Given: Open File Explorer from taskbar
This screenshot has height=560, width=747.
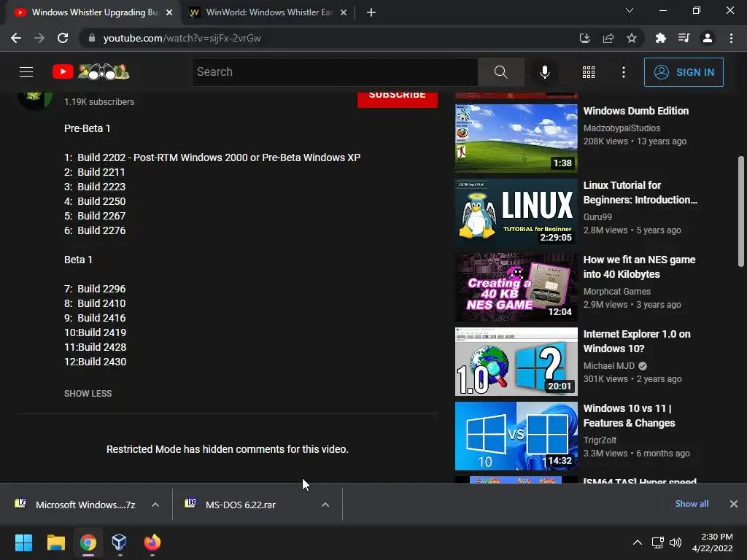Looking at the screenshot, I should pyautogui.click(x=55, y=542).
